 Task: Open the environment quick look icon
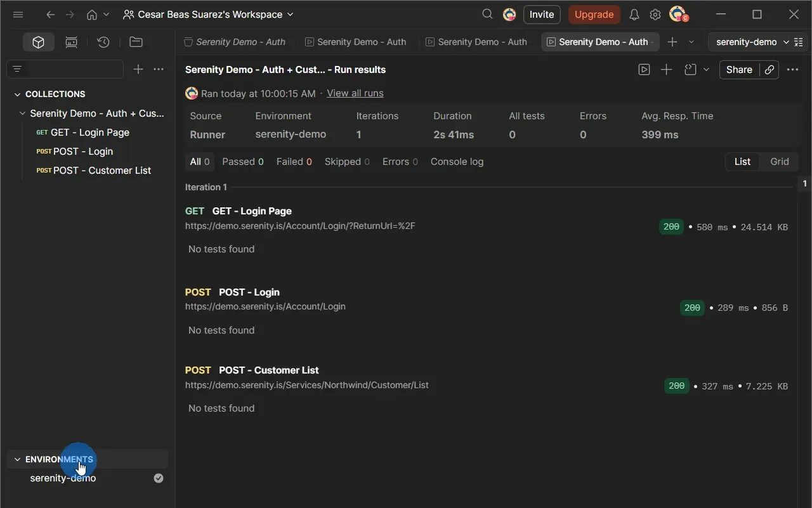(799, 42)
